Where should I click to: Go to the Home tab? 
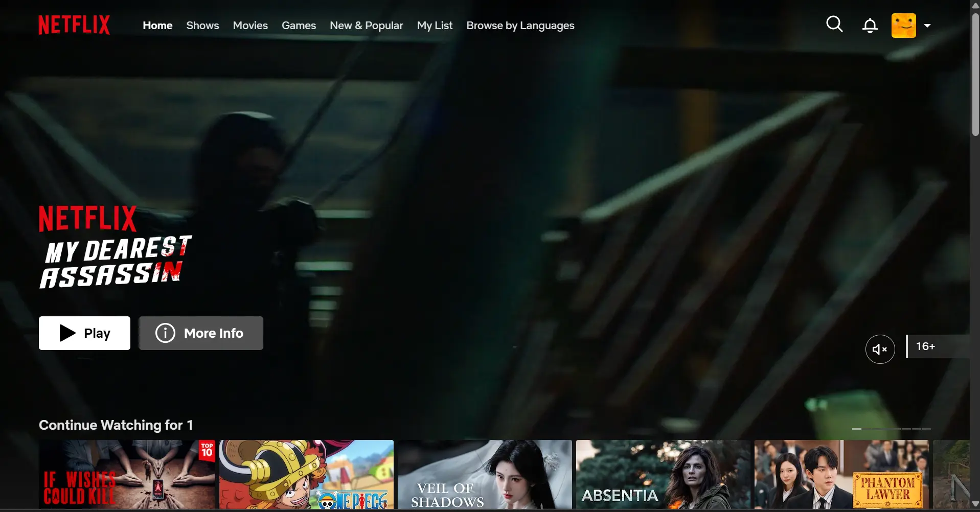[x=157, y=26]
